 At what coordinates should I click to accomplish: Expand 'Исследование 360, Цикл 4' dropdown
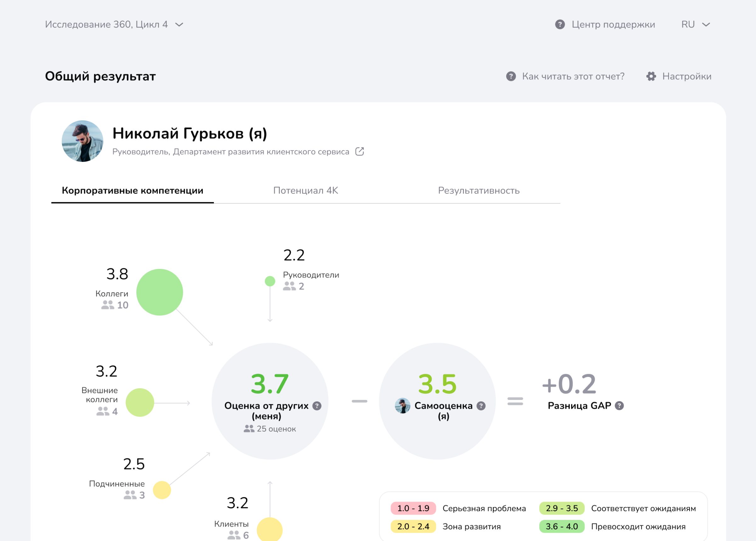[x=106, y=24]
